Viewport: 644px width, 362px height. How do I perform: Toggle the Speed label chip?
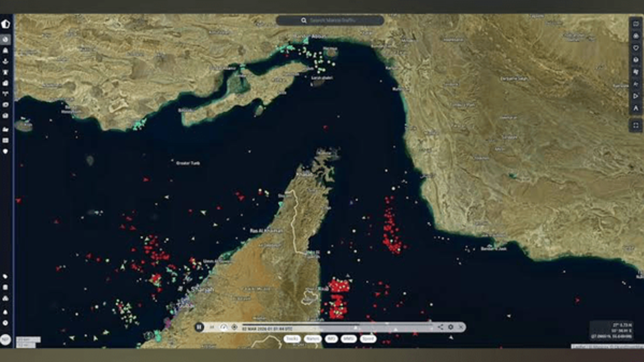tap(368, 339)
